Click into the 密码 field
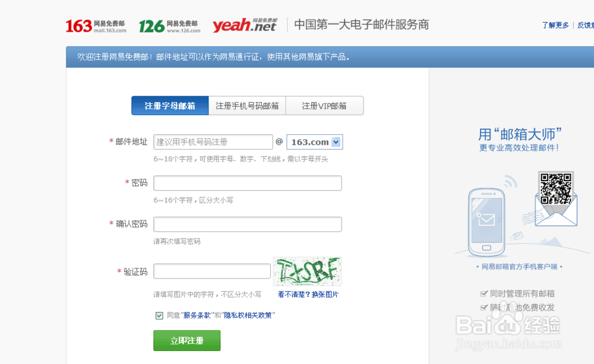 pos(247,183)
